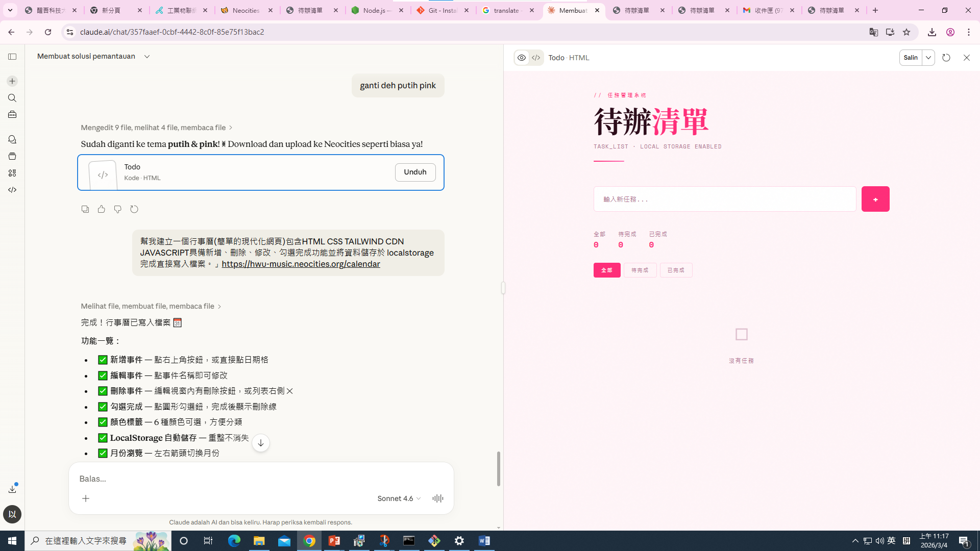The height and width of the screenshot is (551, 980).
Task: Open the hwu-music.neocities.org calendar link
Action: (x=301, y=264)
